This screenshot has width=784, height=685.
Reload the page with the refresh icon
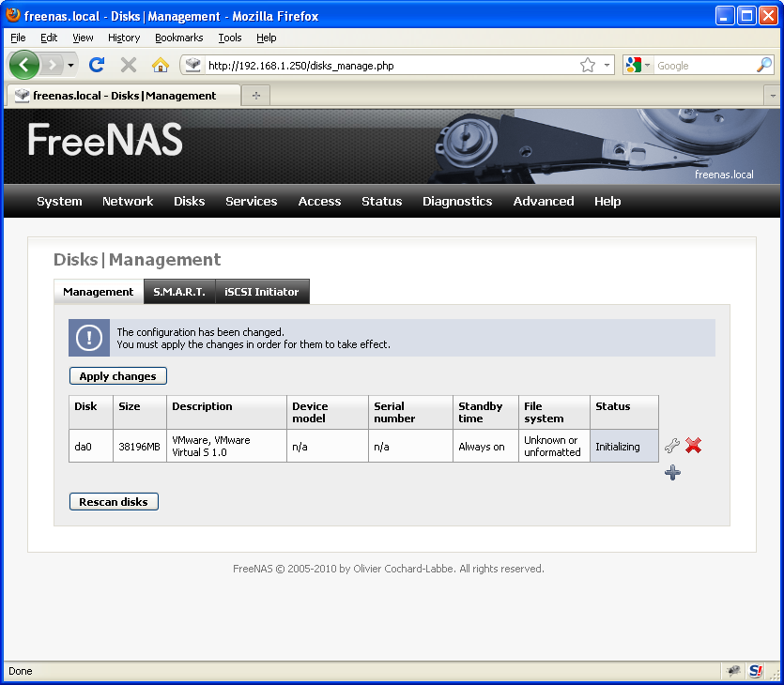97,65
